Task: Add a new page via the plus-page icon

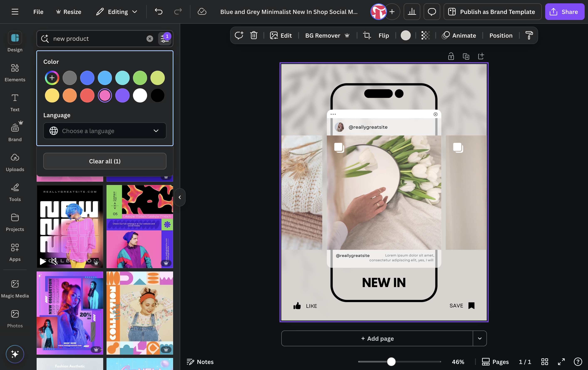Action: click(481, 56)
